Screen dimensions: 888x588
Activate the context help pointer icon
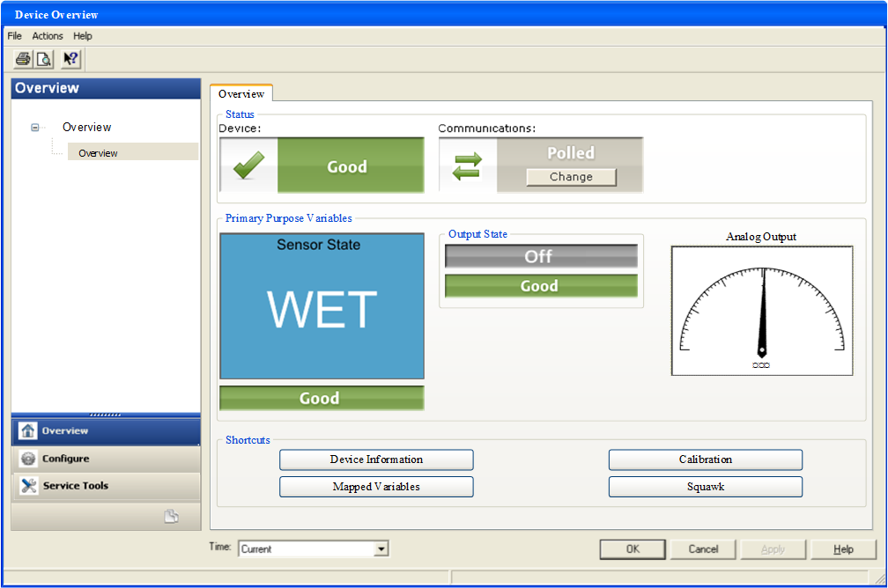(71, 59)
